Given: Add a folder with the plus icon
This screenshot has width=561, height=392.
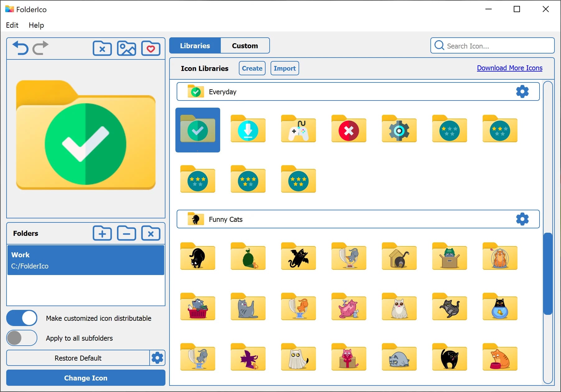Looking at the screenshot, I should coord(102,233).
